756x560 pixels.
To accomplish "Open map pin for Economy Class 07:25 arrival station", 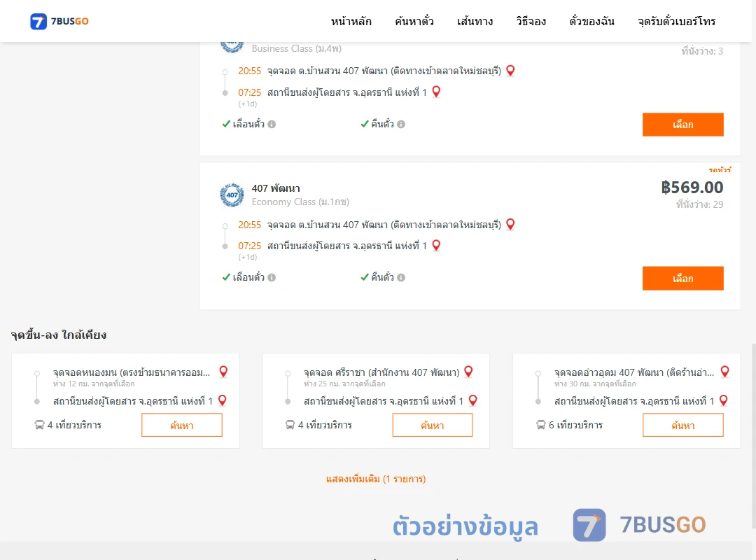I will pos(436,246).
